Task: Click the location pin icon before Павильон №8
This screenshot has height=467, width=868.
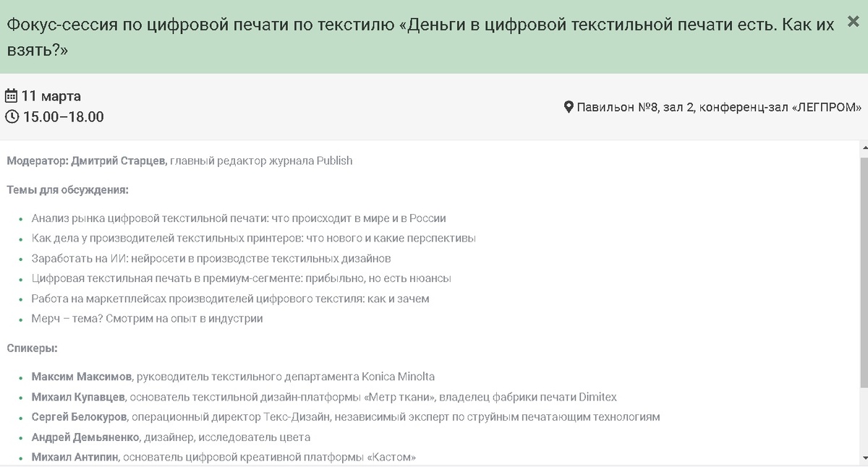Action: [569, 107]
